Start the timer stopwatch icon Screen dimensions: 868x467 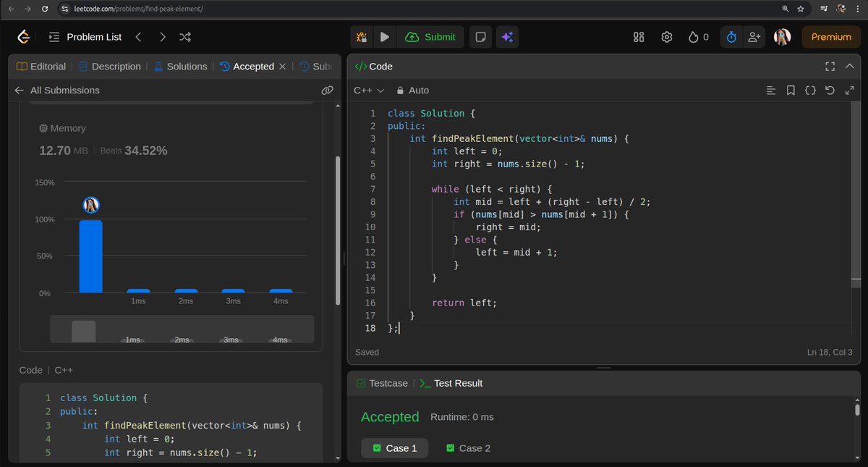pos(731,37)
